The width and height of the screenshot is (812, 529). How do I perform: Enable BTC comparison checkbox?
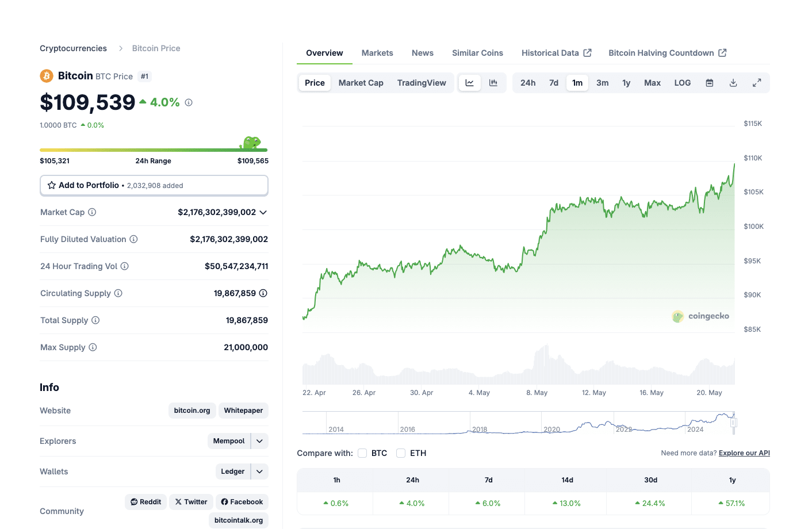[362, 453]
